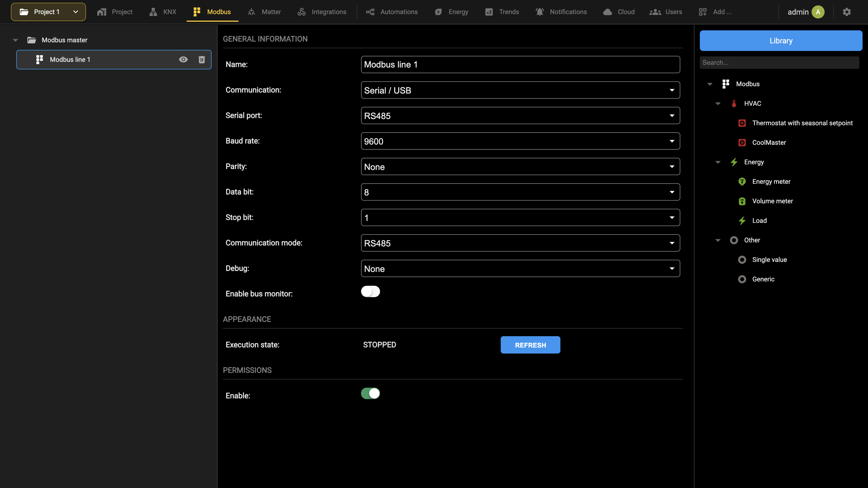Image resolution: width=868 pixels, height=488 pixels.
Task: Open the Add ... menu
Action: pos(715,12)
